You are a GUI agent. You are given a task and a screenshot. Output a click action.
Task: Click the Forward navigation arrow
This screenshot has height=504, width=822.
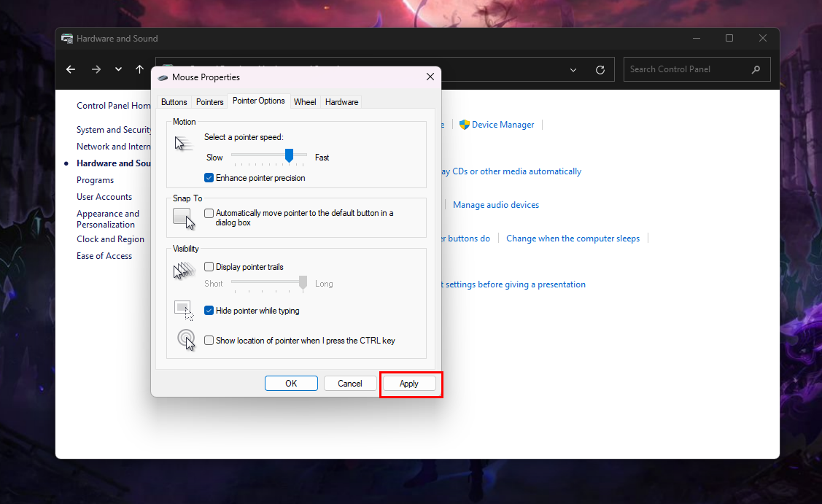point(96,69)
